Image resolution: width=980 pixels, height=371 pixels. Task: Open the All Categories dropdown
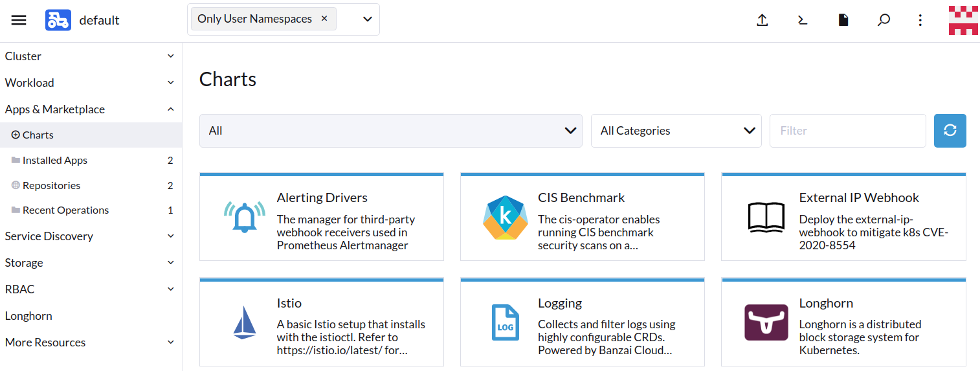click(676, 131)
